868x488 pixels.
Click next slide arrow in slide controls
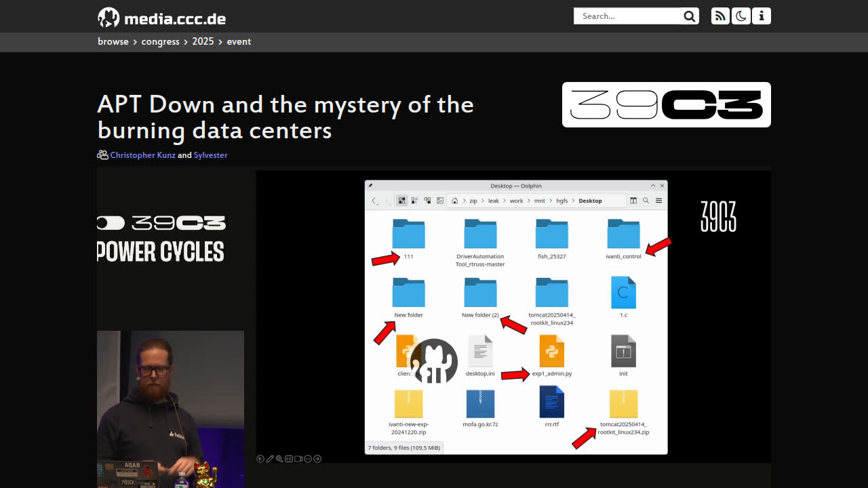317,459
